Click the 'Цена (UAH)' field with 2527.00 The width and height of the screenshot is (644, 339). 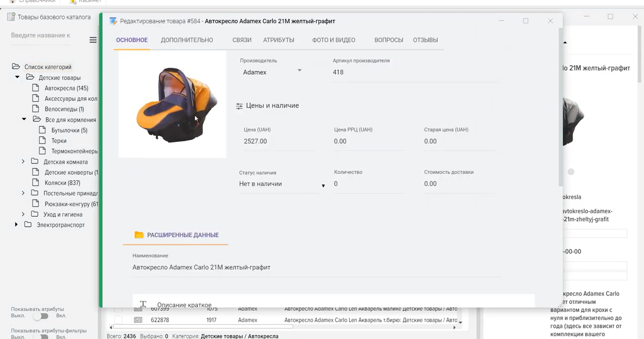(x=278, y=141)
